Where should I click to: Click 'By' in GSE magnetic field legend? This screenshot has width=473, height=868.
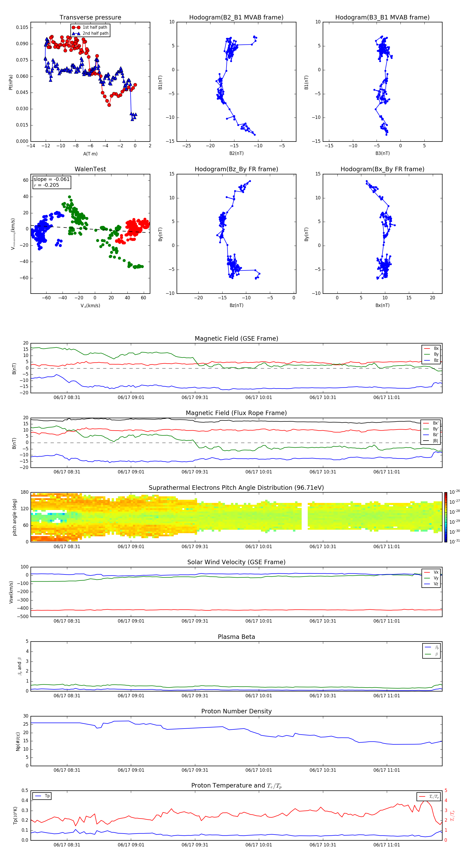click(431, 354)
